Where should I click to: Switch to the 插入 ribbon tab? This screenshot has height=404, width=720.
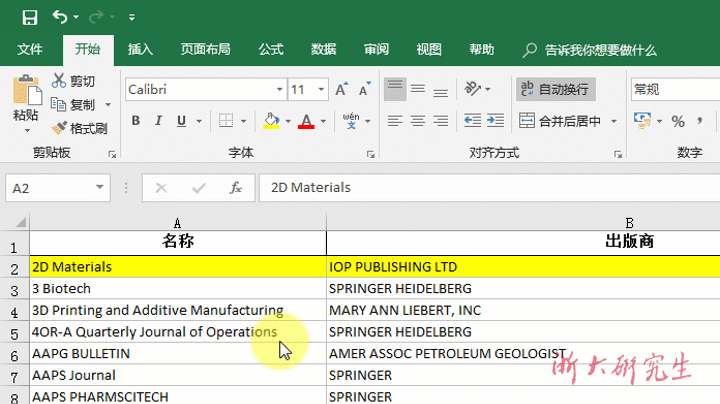140,49
